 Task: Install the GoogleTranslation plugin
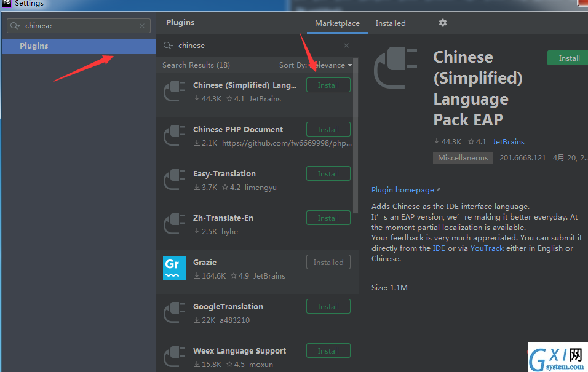[x=328, y=306]
